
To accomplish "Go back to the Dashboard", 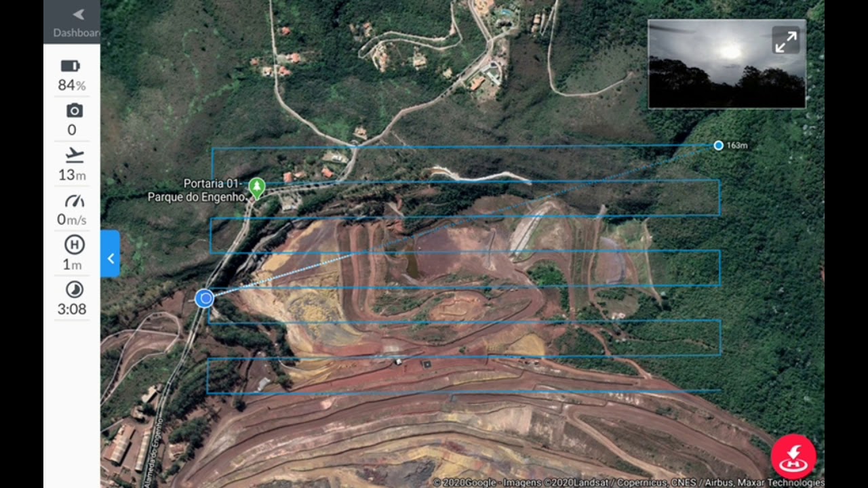I will point(72,22).
